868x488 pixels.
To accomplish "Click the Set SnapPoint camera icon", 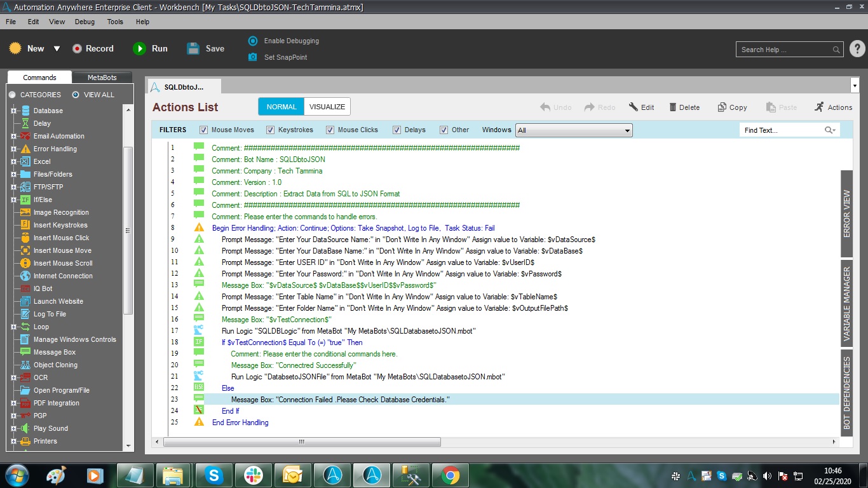I will pyautogui.click(x=253, y=57).
